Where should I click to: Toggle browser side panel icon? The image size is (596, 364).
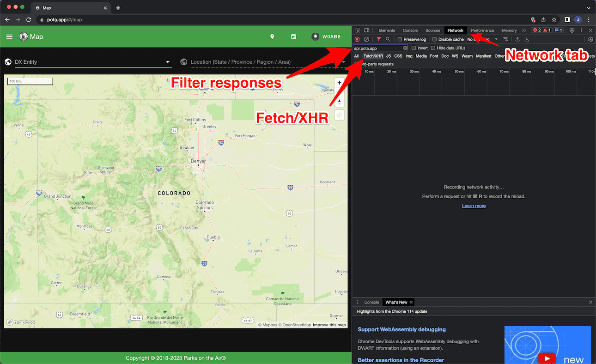[567, 20]
